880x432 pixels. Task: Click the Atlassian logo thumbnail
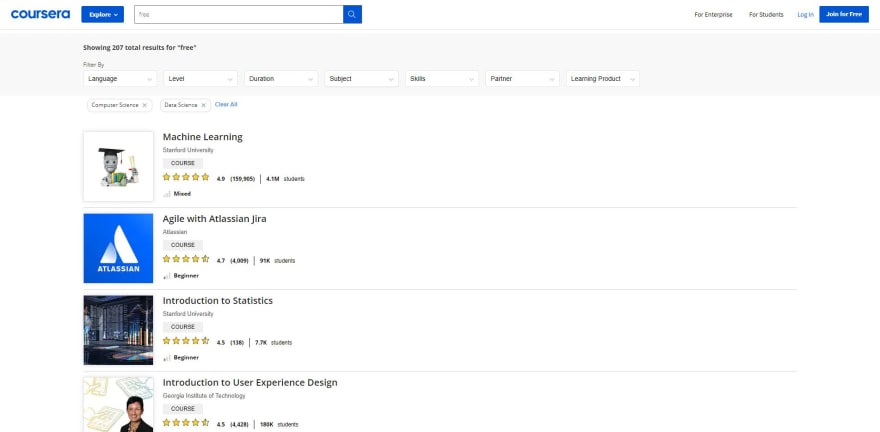118,248
